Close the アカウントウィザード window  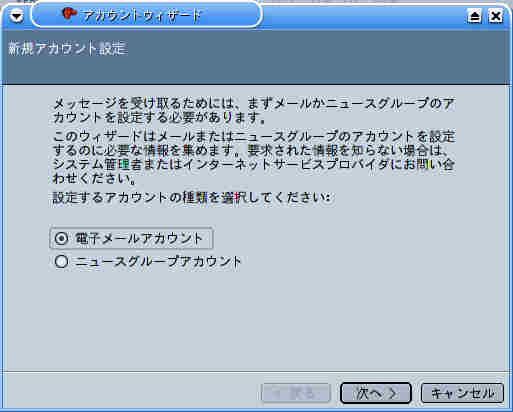click(495, 16)
